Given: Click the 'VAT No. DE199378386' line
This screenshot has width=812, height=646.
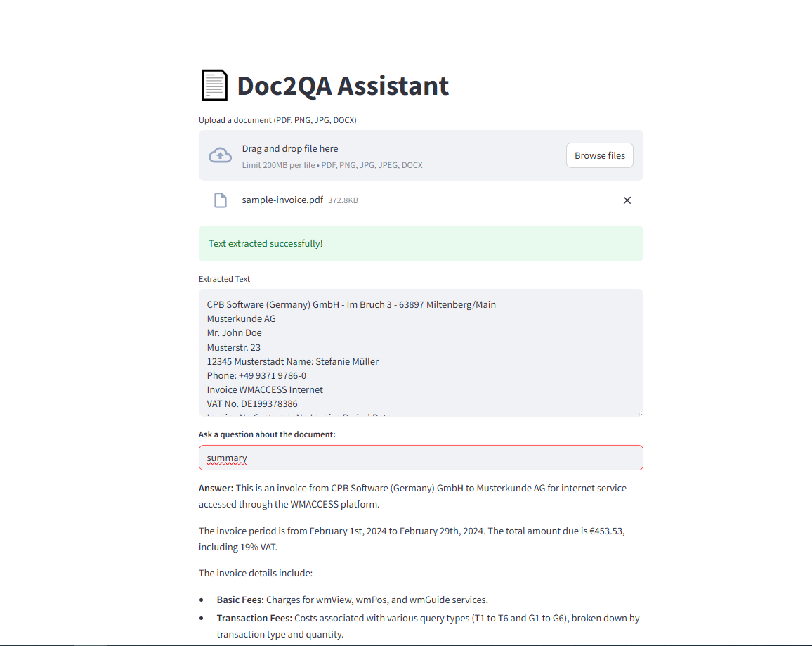Looking at the screenshot, I should click(x=252, y=403).
